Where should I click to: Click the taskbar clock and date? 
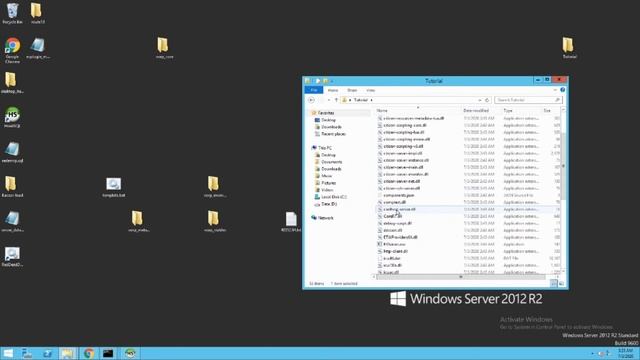point(625,353)
